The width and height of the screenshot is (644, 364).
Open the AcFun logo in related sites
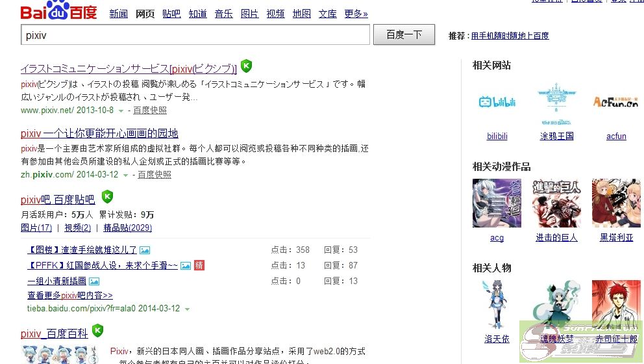(615, 102)
